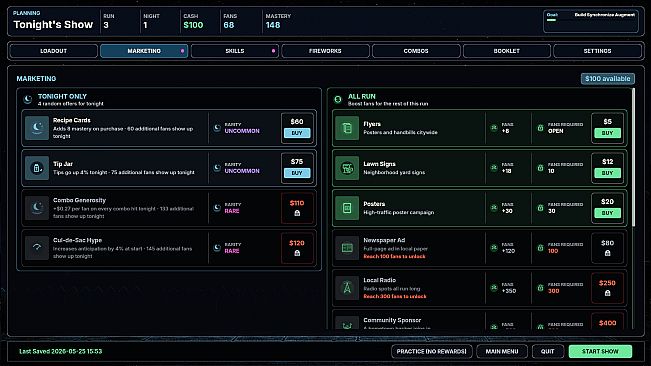651x366 pixels.
Task: Switch to the Fireworks tab
Action: pyautogui.click(x=325, y=51)
